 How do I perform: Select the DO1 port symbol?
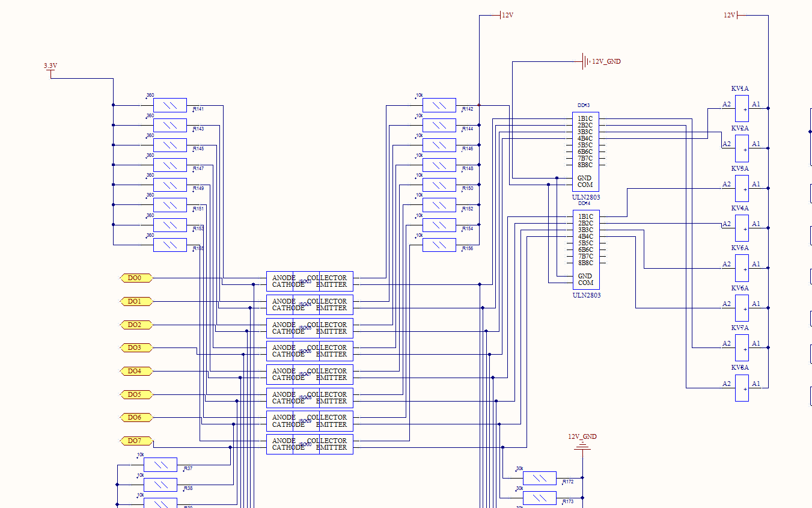click(136, 301)
